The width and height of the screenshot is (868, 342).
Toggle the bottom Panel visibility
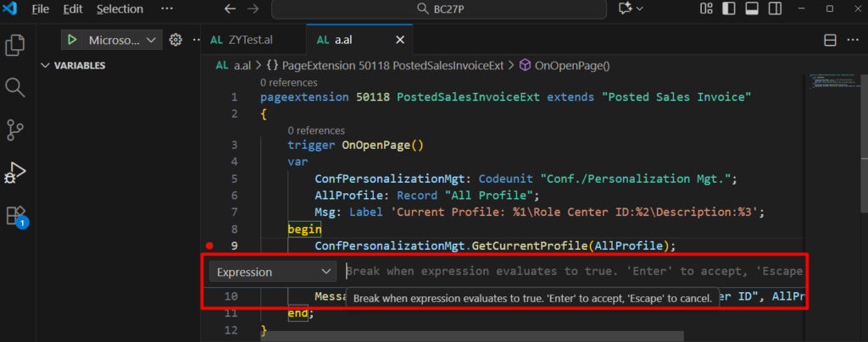750,8
